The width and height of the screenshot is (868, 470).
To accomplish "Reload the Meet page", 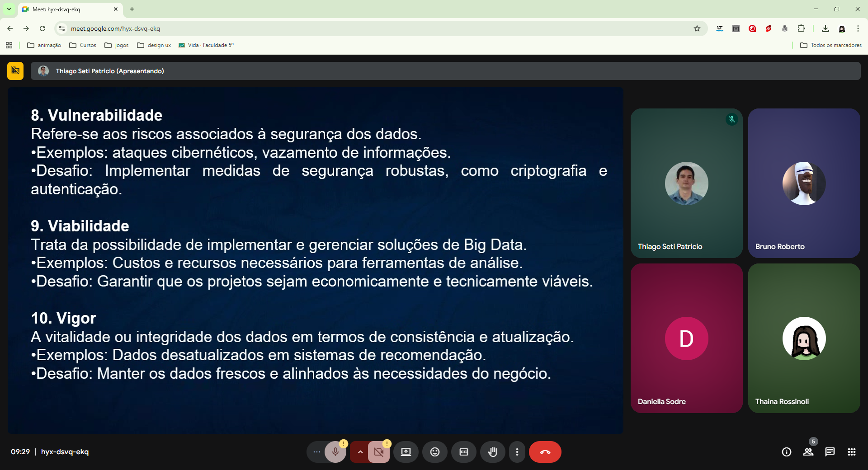I will coord(42,28).
